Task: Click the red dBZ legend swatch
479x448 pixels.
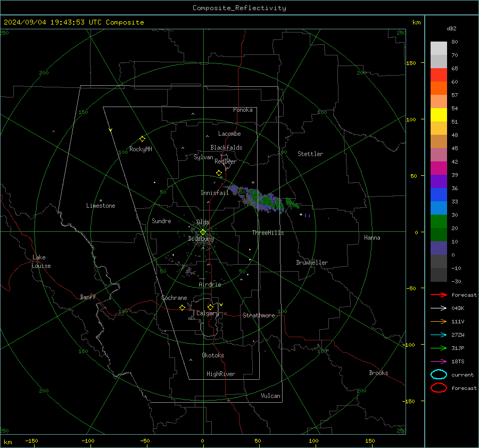Action: coord(439,75)
